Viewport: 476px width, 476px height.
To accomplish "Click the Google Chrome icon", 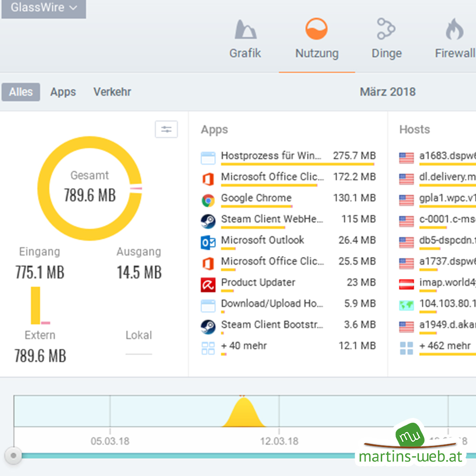I will [x=208, y=200].
